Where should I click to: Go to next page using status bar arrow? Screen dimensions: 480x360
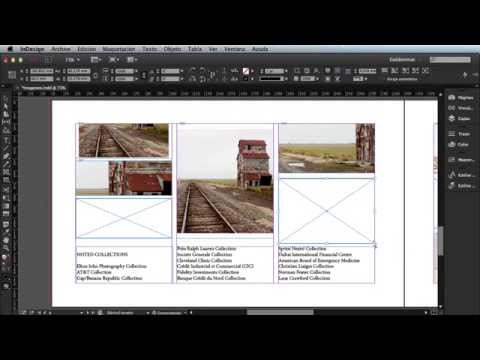pyautogui.click(x=88, y=313)
